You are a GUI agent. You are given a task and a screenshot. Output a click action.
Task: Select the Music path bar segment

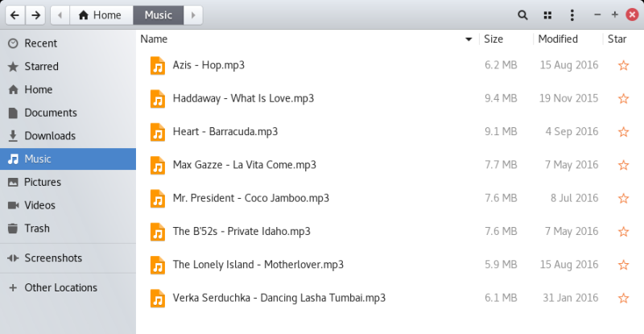158,15
